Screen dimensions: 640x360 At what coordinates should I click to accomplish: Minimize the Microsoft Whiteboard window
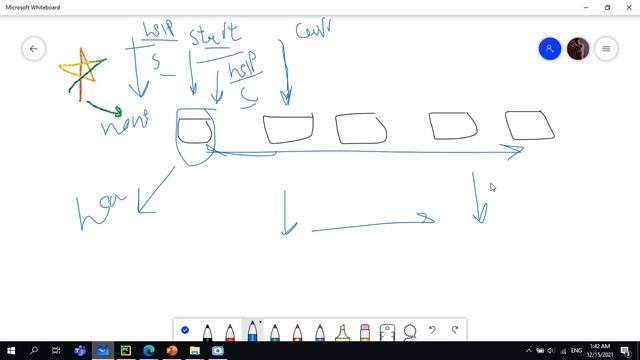(x=586, y=7)
